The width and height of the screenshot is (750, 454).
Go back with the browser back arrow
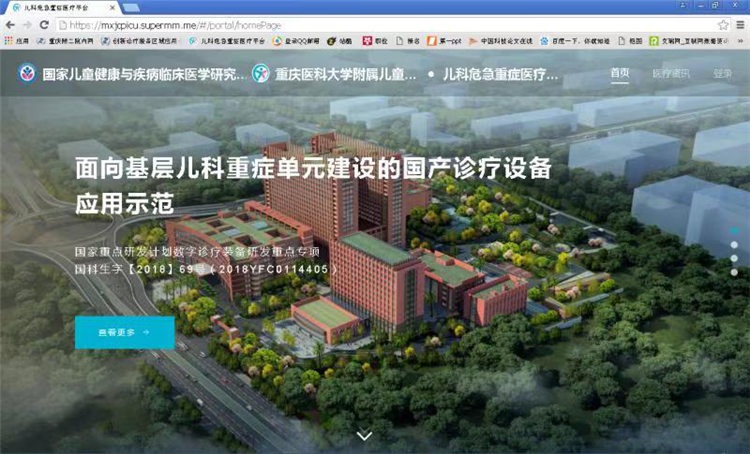[x=10, y=25]
